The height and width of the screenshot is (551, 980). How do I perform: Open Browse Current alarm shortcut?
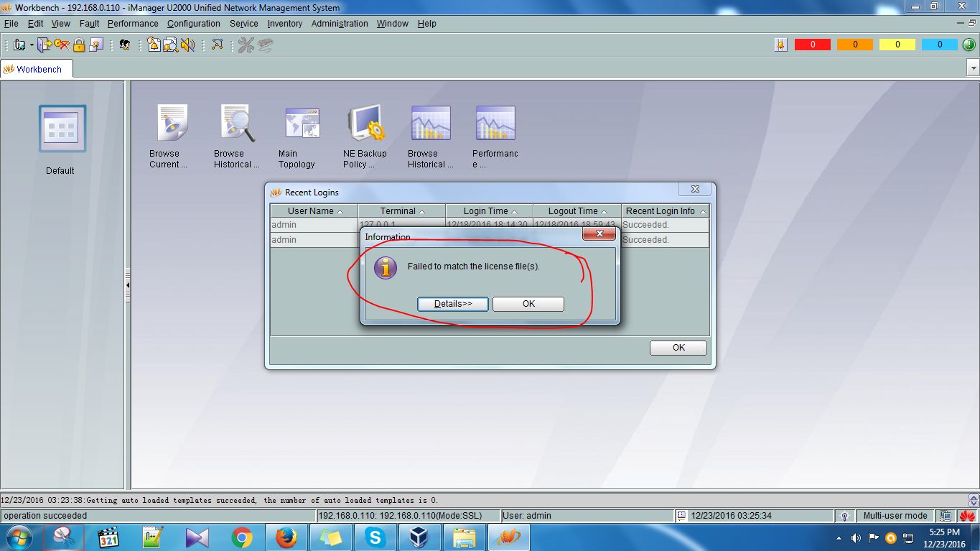click(171, 122)
